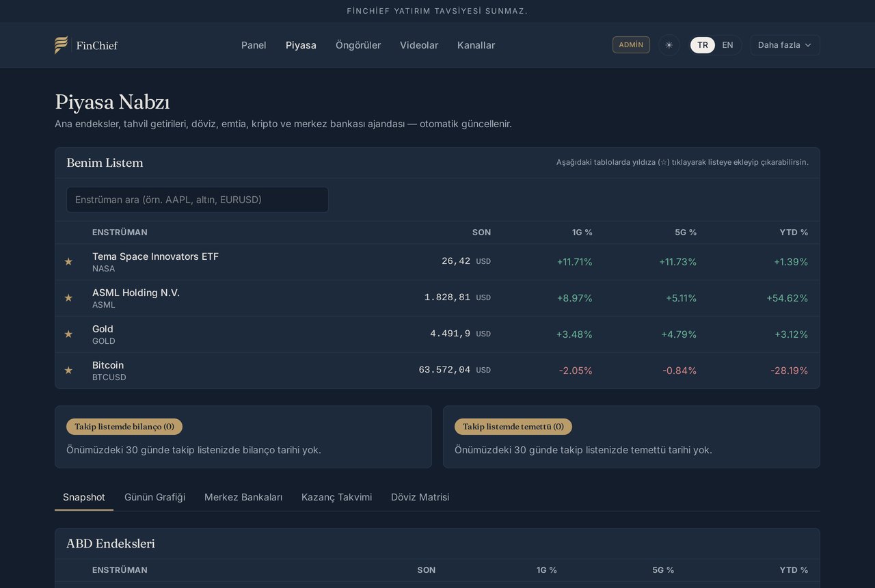Click the -2.05% daily change value

pos(576,371)
